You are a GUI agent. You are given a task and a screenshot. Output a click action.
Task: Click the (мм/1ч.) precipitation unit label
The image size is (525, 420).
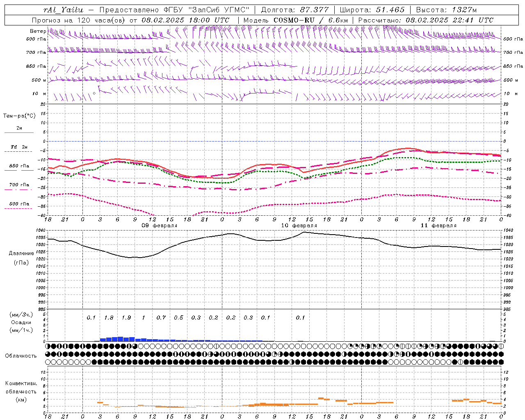(21, 330)
